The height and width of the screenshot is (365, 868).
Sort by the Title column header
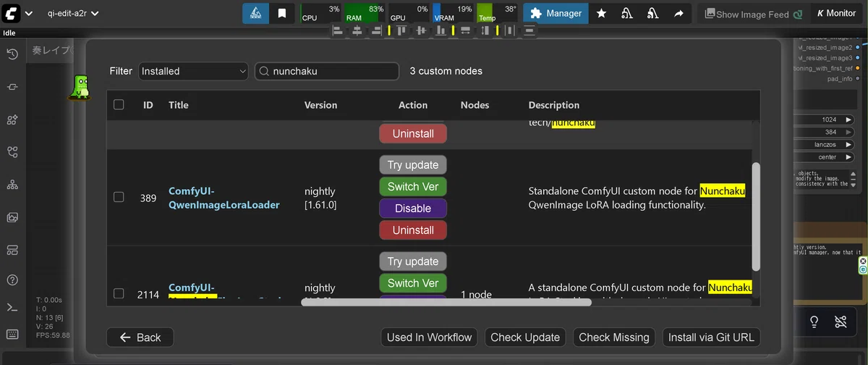[179, 105]
